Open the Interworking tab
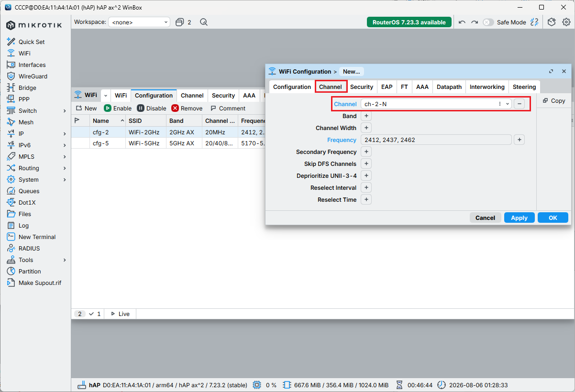Screen dimensions: 575x392 click(x=487, y=87)
